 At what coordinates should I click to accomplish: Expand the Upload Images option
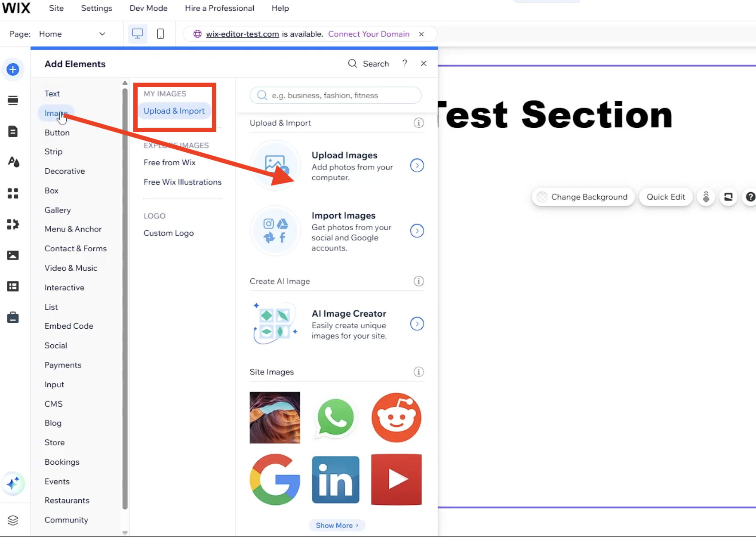tap(416, 165)
